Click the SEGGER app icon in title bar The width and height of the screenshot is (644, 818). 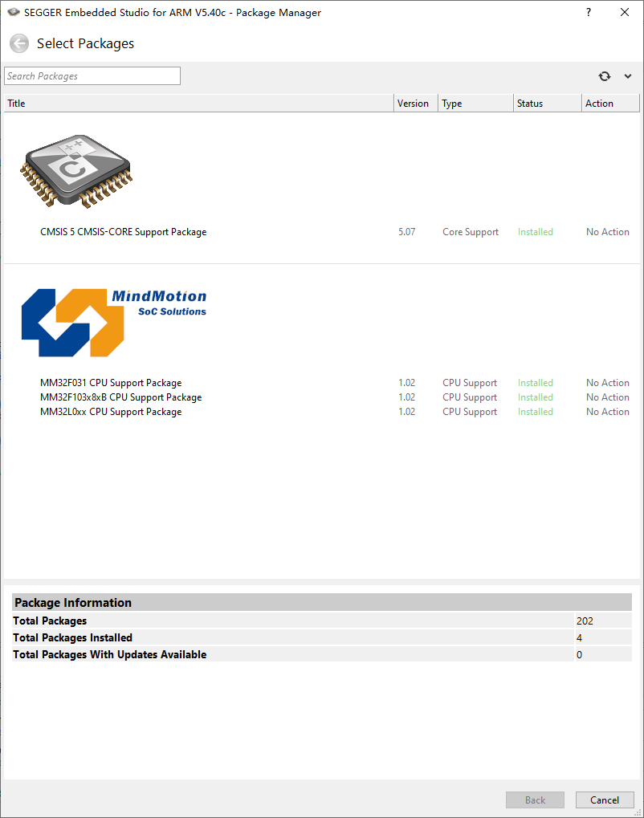click(x=13, y=12)
